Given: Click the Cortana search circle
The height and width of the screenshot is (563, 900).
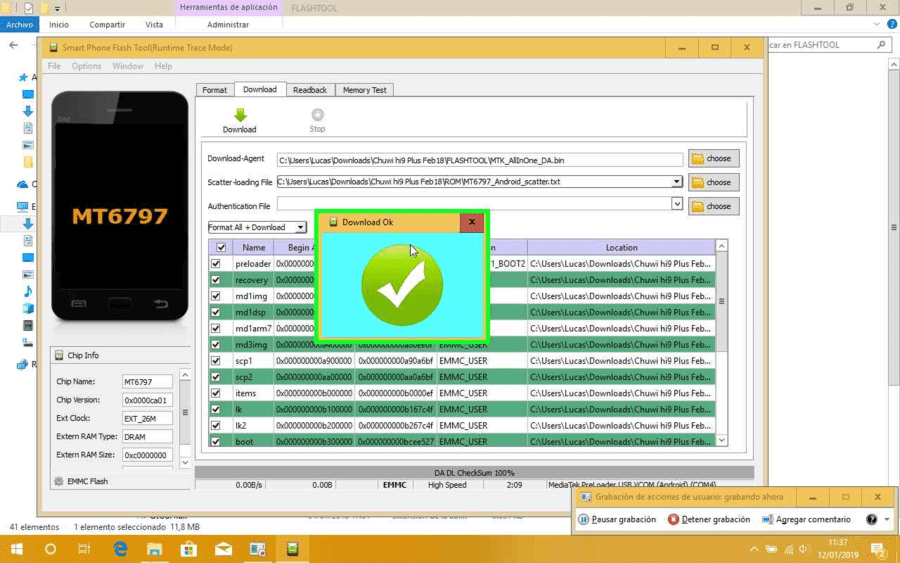Looking at the screenshot, I should (51, 549).
